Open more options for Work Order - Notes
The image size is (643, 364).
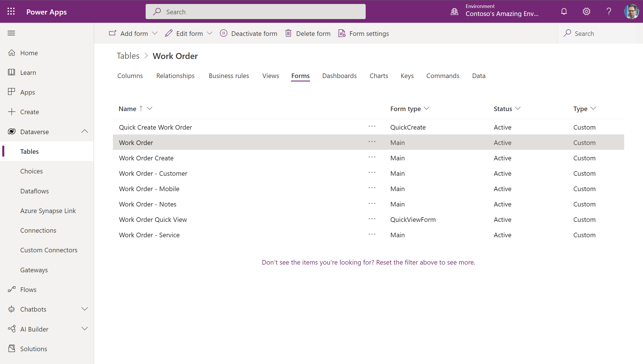(x=372, y=204)
